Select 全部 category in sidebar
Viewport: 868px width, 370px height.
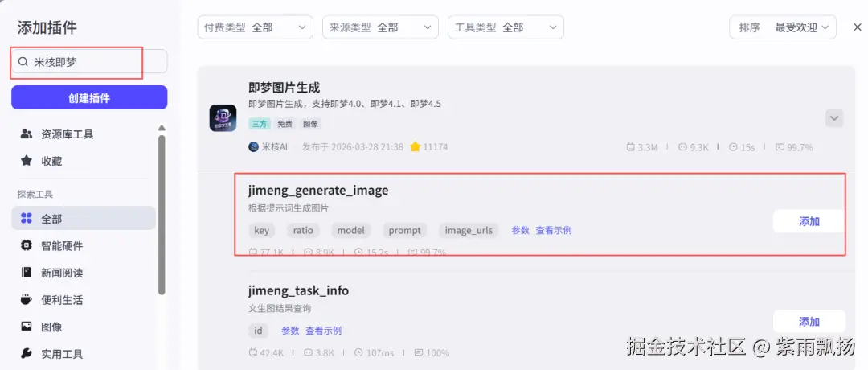point(84,218)
